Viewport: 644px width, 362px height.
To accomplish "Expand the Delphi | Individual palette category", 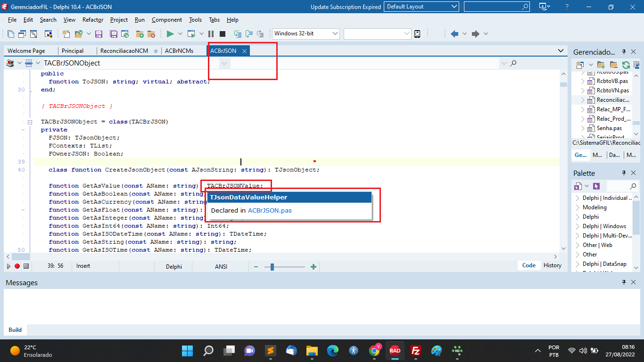I will (x=578, y=198).
